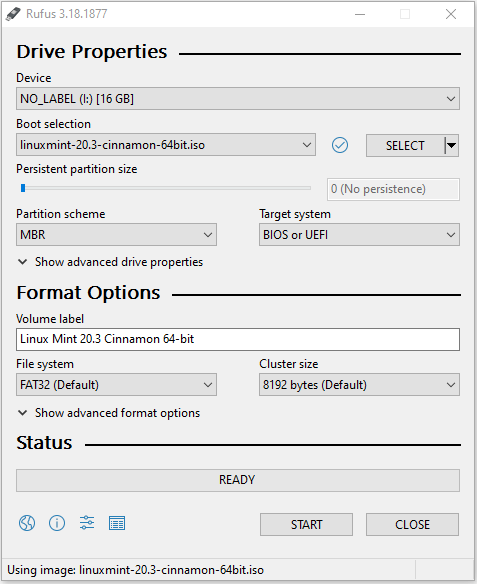Click the START button
Image resolution: width=477 pixels, height=584 pixels.
pos(306,525)
